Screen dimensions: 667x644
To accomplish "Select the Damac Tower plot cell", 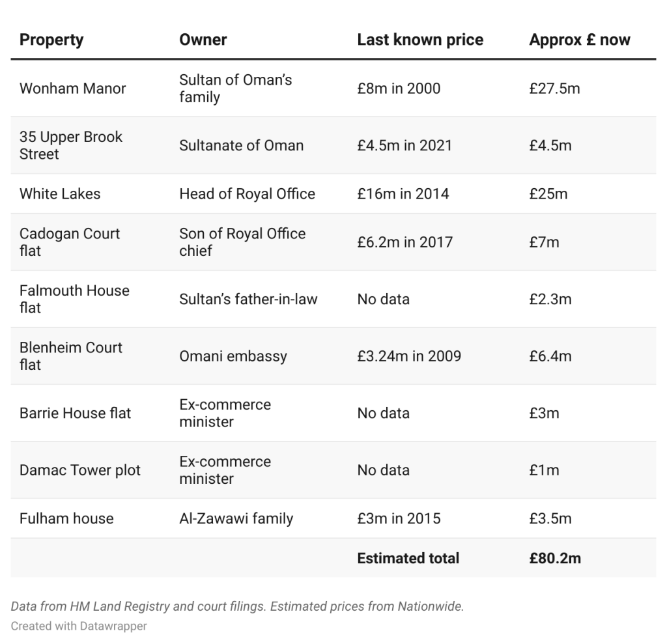I will (80, 470).
